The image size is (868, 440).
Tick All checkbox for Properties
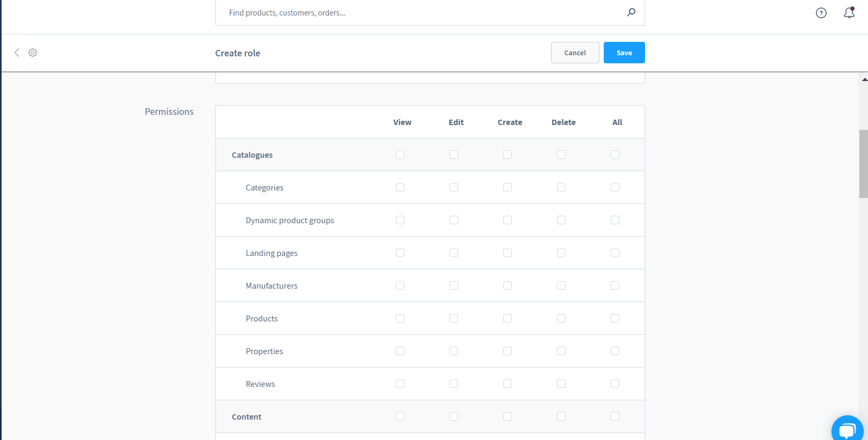click(x=615, y=351)
